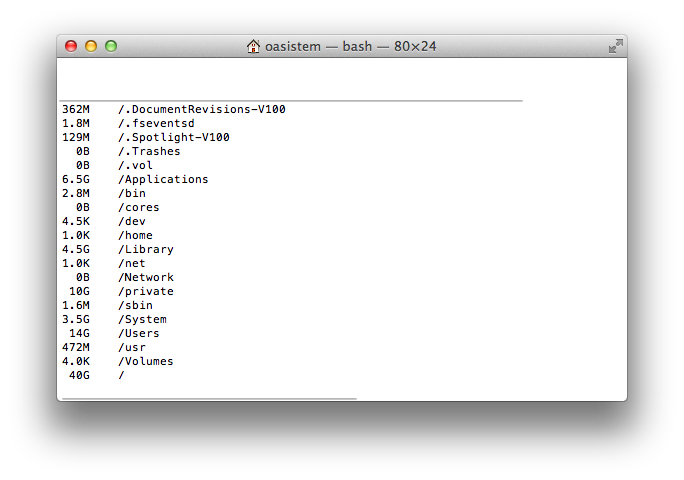
Task: Click the /.DocumentRevisions-V100 line
Action: [201, 109]
